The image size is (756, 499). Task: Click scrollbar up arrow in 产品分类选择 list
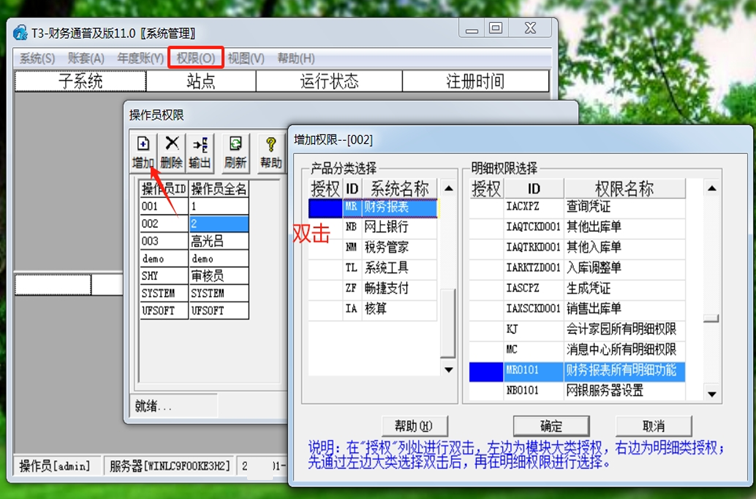[449, 187]
